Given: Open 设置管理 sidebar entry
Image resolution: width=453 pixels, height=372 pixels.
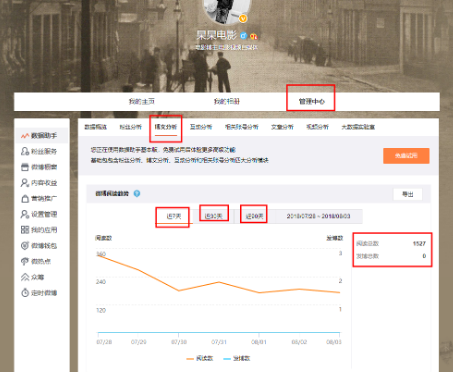Looking at the screenshot, I should coord(39,214).
